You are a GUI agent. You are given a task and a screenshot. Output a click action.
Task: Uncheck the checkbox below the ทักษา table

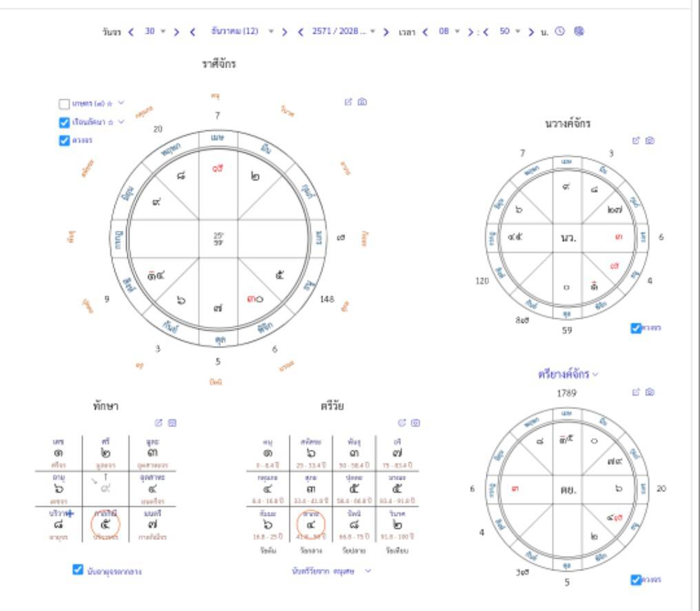click(78, 570)
